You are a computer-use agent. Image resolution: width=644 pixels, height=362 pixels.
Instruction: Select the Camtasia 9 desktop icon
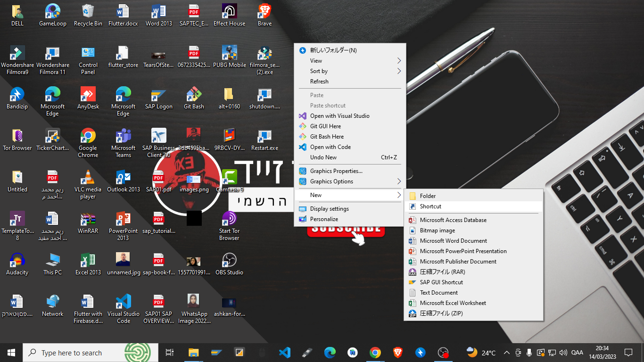click(229, 181)
